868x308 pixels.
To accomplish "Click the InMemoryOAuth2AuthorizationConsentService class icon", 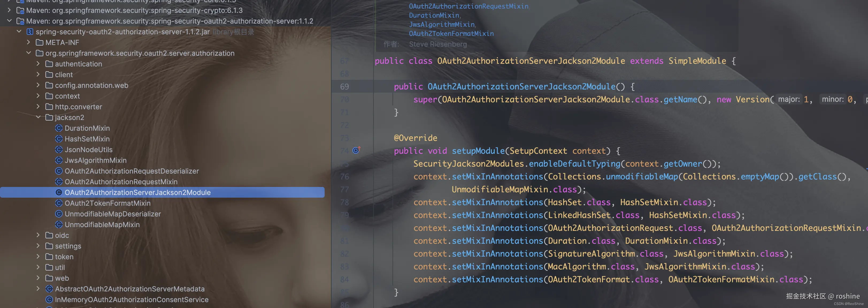I will tap(49, 300).
